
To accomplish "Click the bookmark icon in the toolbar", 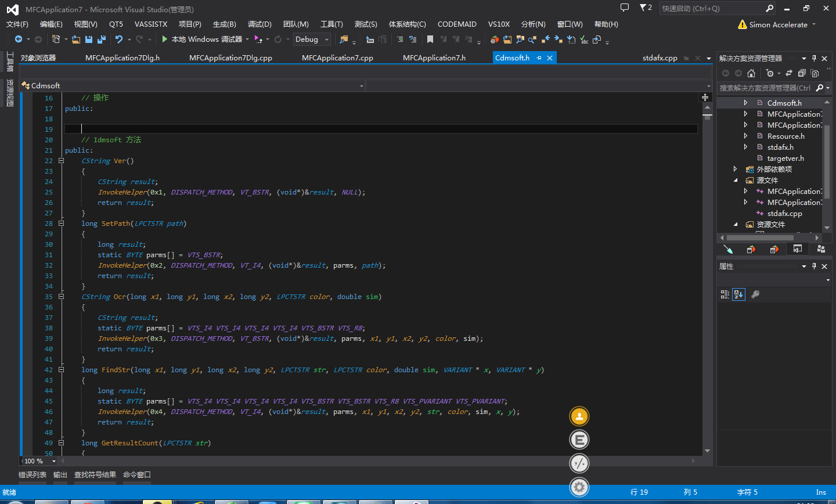I will tap(430, 39).
